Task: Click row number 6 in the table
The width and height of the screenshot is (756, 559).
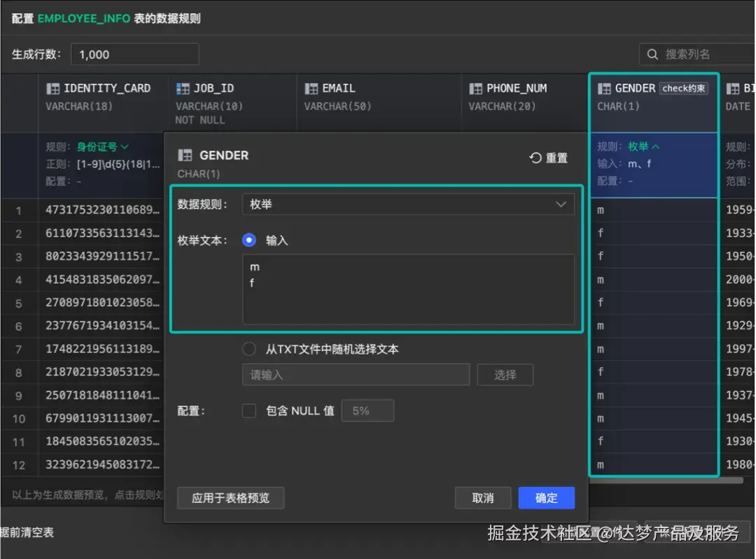Action: coord(18,326)
